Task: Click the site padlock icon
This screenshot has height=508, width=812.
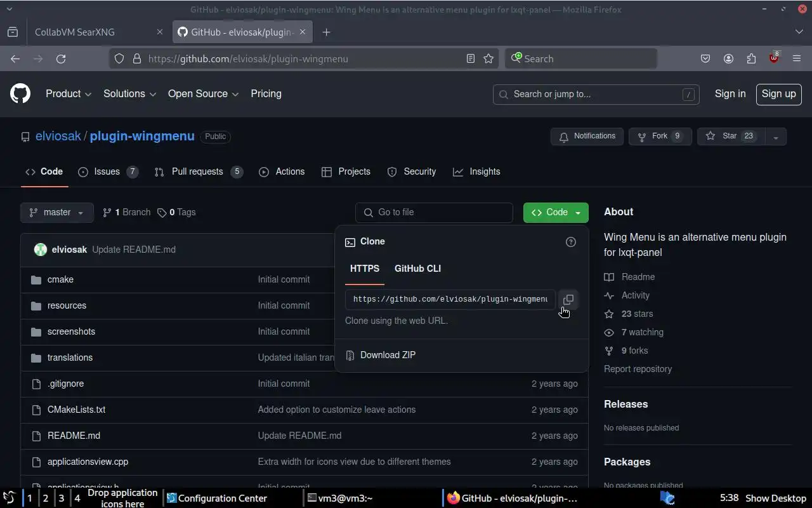Action: tap(136, 58)
